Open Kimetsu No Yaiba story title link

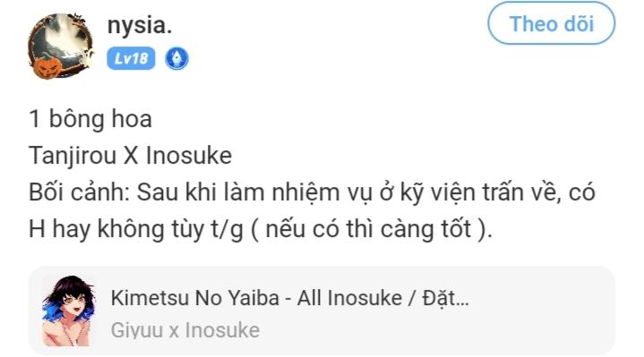coord(290,297)
